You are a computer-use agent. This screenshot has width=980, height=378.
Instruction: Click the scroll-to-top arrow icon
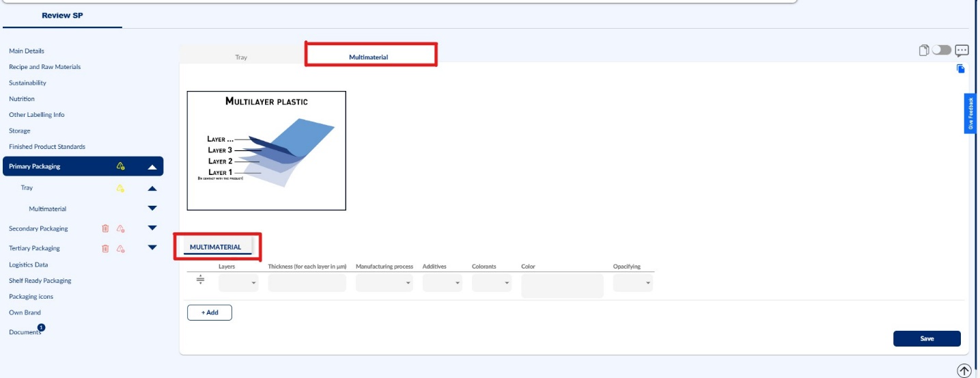tap(964, 370)
